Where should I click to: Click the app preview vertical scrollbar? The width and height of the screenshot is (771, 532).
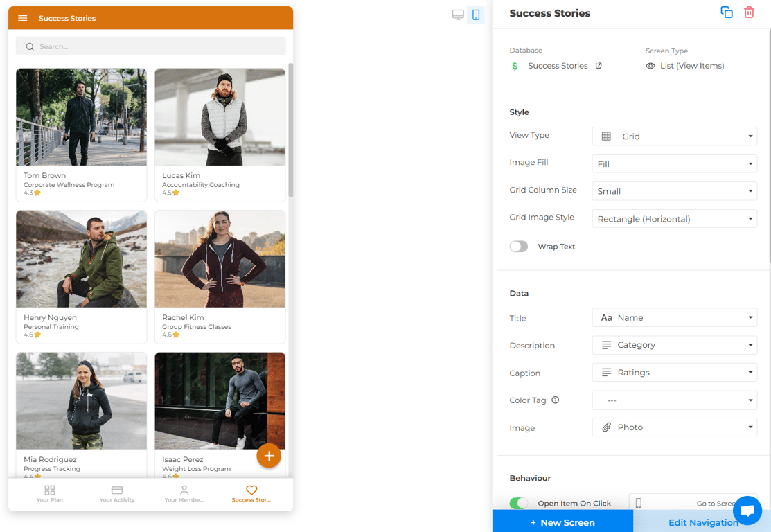[x=291, y=130]
